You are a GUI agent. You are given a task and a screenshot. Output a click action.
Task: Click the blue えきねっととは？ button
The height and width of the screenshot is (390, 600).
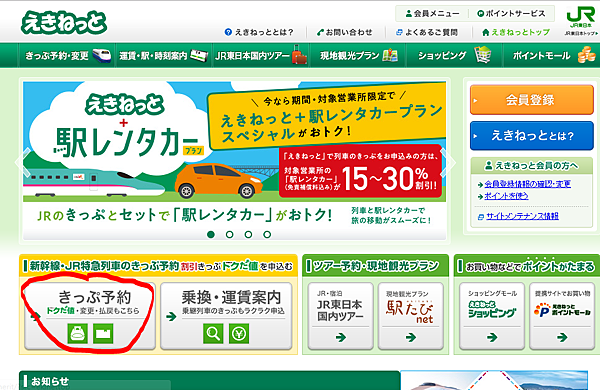[532, 135]
